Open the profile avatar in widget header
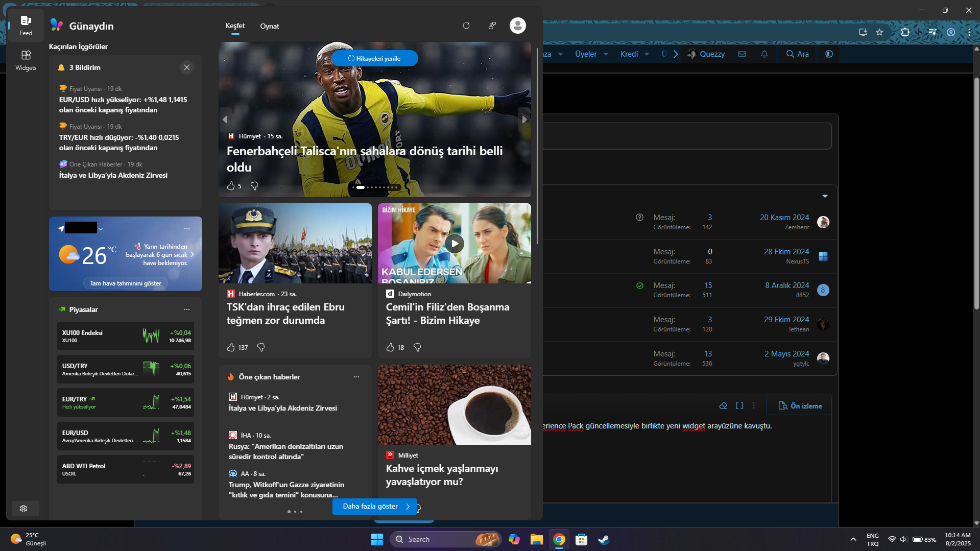This screenshot has width=980, height=551. point(518,26)
